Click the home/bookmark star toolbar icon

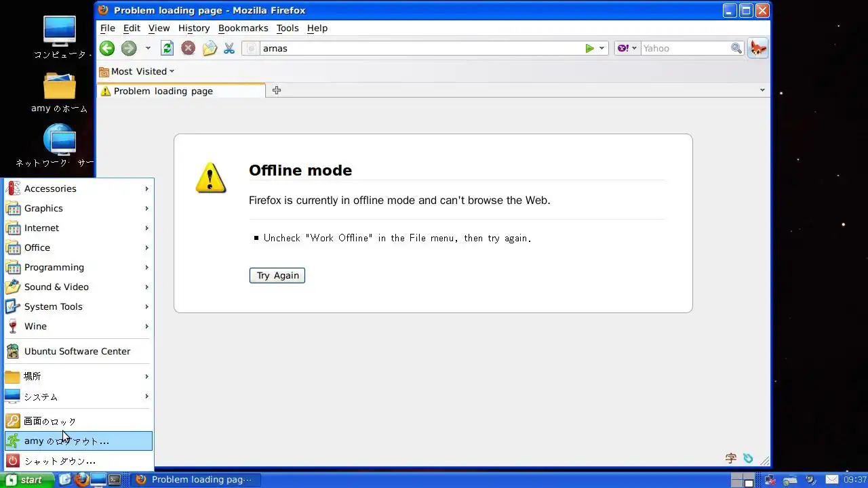pos(210,48)
